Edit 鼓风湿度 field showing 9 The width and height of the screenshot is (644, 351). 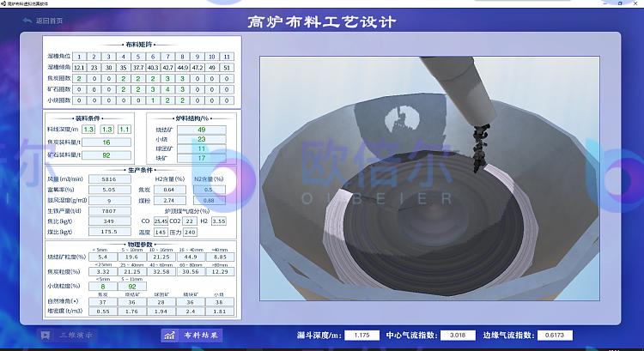[x=110, y=200]
